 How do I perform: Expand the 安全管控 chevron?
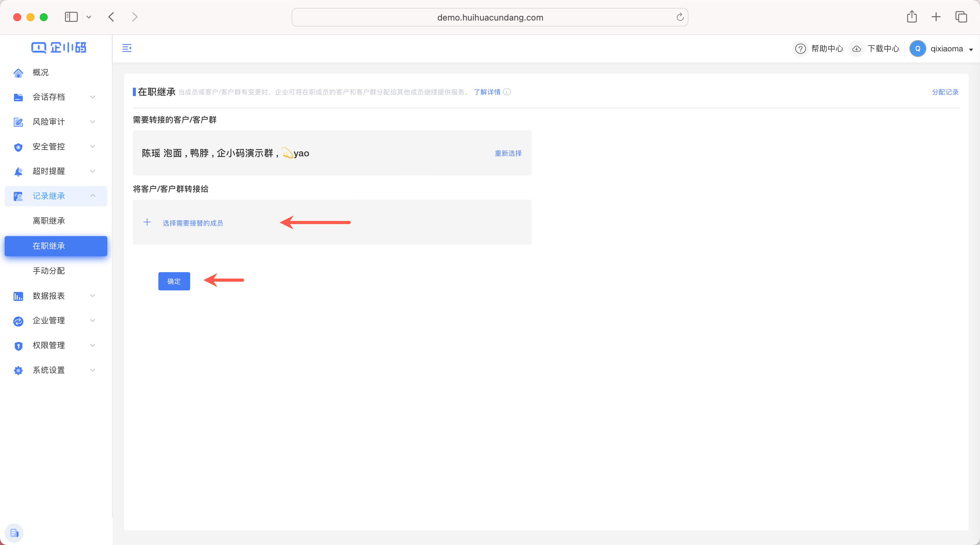coord(92,146)
